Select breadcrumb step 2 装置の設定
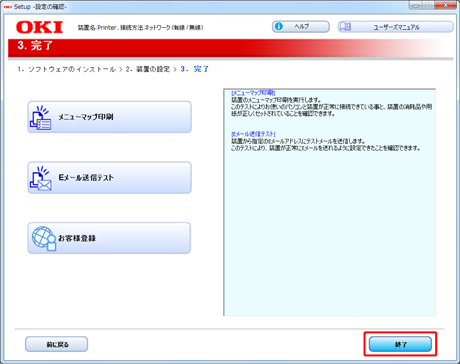Screen dimensions: 460x364 tap(148, 69)
